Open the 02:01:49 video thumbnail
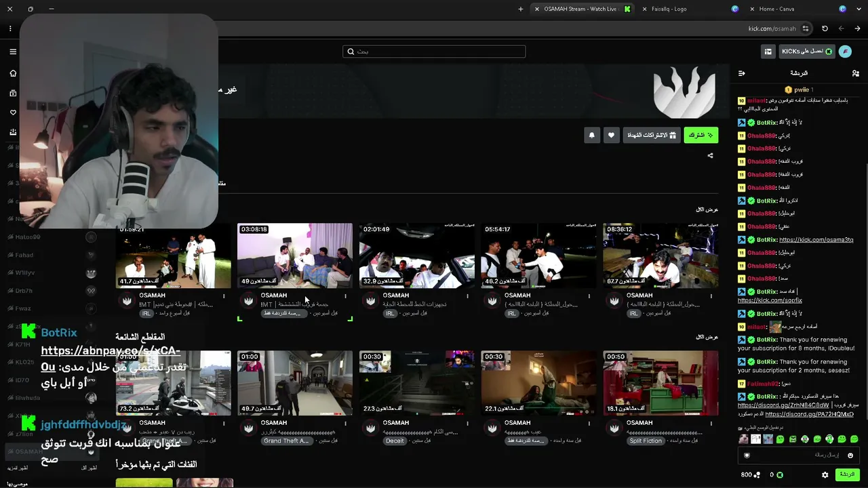The height and width of the screenshot is (488, 868). pyautogui.click(x=417, y=256)
